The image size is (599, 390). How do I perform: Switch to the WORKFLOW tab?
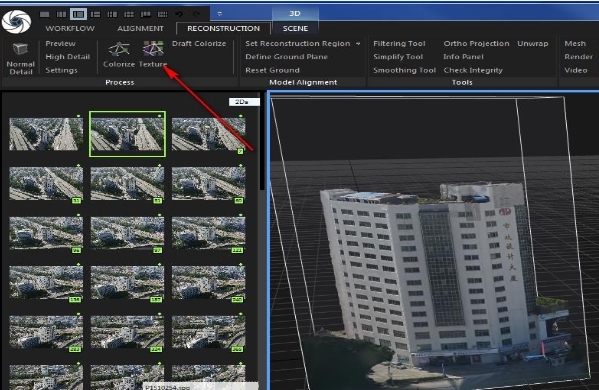tap(70, 28)
